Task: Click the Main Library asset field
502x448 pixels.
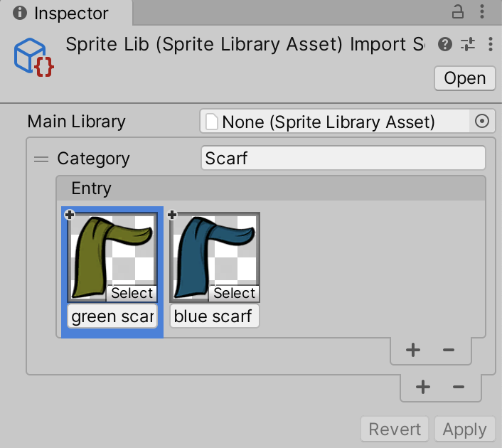Action: (334, 122)
